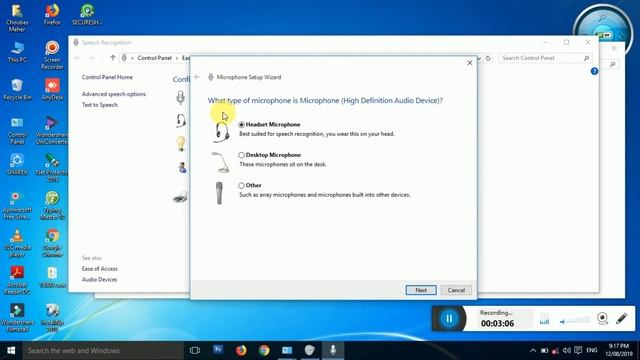Open Control Panel taskbar icon
The height and width of the screenshot is (360, 640).
(x=287, y=350)
